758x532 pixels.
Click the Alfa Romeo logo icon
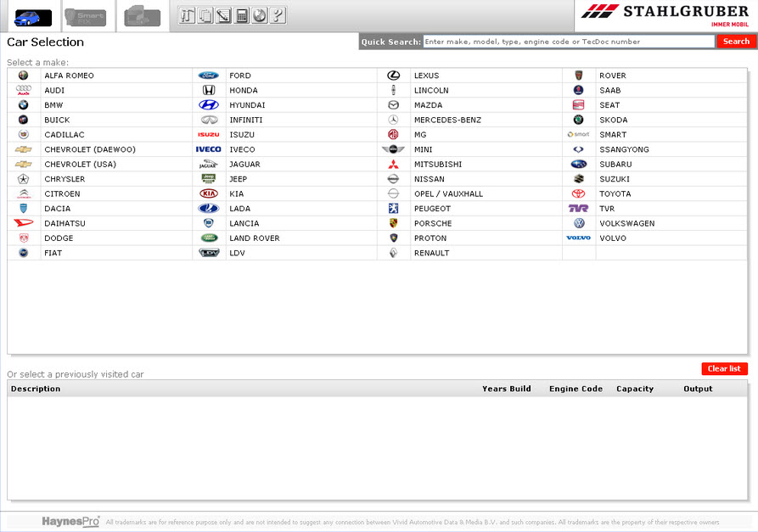(x=23, y=76)
